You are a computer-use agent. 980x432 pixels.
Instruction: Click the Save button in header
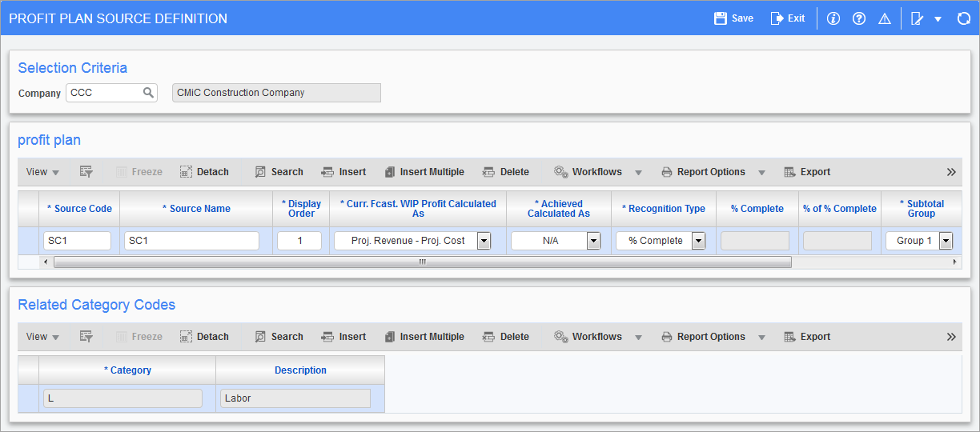coord(733,18)
